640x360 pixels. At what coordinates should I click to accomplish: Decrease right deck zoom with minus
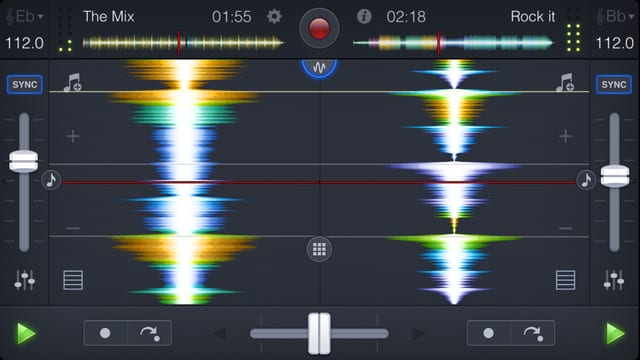565,228
